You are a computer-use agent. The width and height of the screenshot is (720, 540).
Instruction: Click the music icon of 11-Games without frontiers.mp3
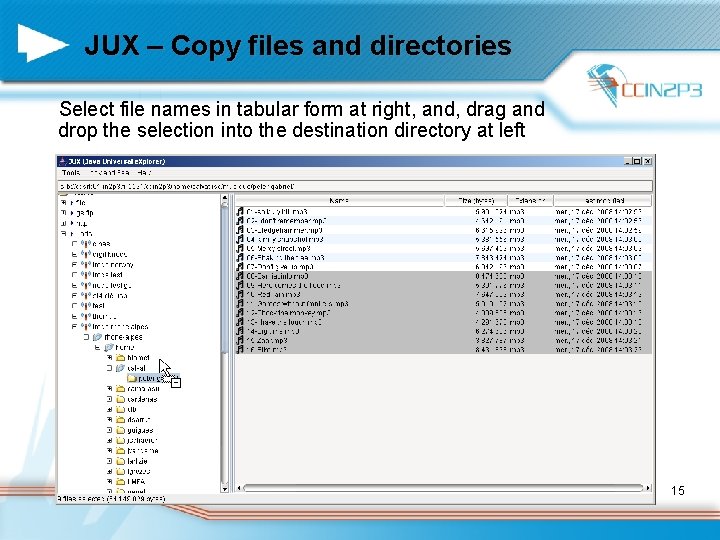coord(240,304)
